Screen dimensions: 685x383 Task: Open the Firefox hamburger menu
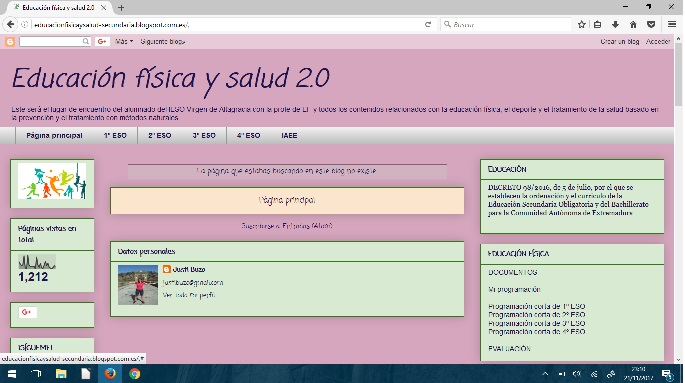672,24
